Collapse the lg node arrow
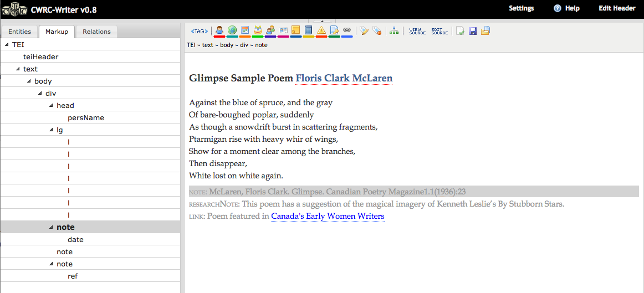The height and width of the screenshot is (293, 644). (x=51, y=130)
